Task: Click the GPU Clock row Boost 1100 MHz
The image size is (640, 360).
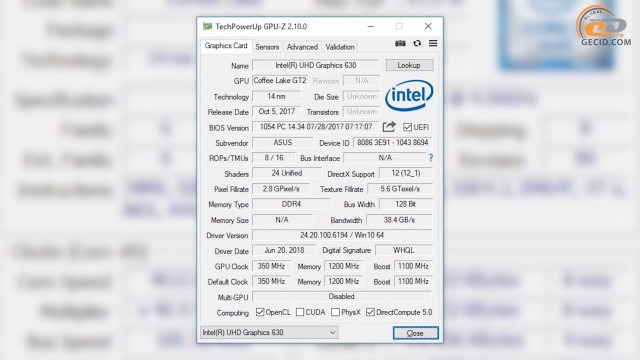Action: pyautogui.click(x=413, y=266)
